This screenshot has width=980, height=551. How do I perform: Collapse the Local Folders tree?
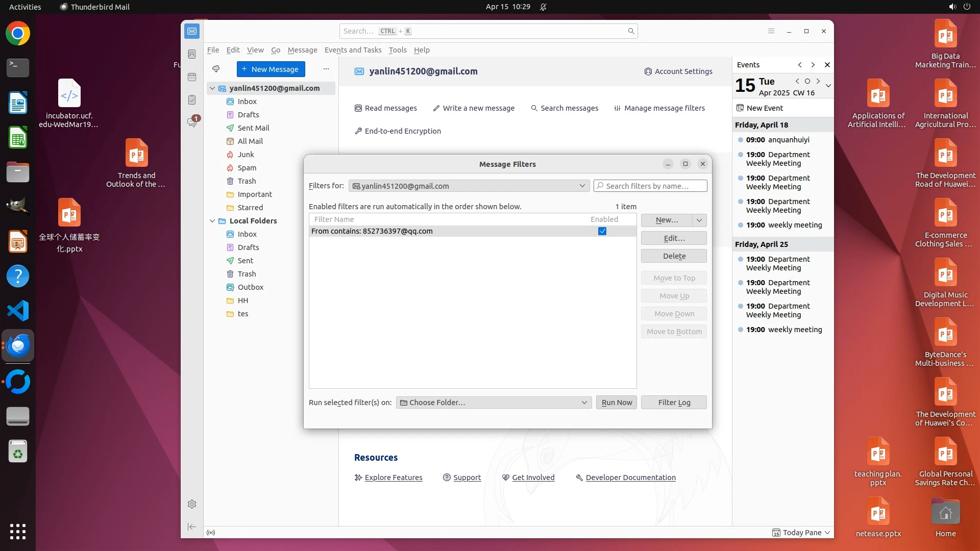(x=212, y=221)
